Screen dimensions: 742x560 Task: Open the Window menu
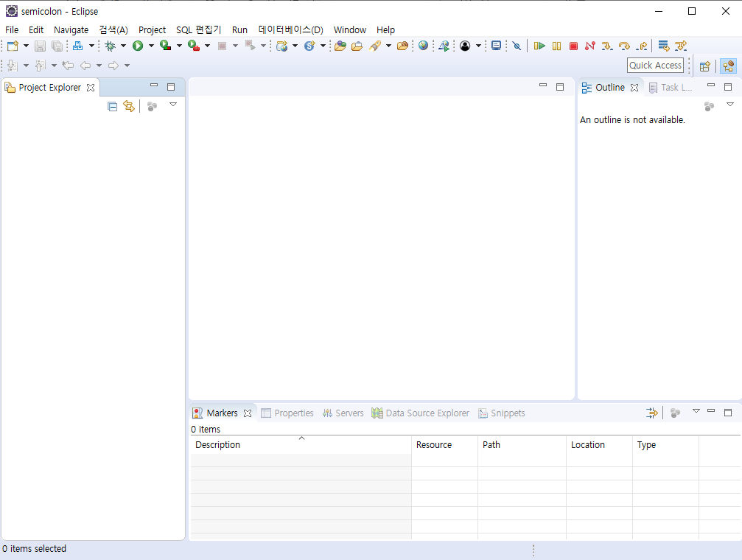click(350, 29)
